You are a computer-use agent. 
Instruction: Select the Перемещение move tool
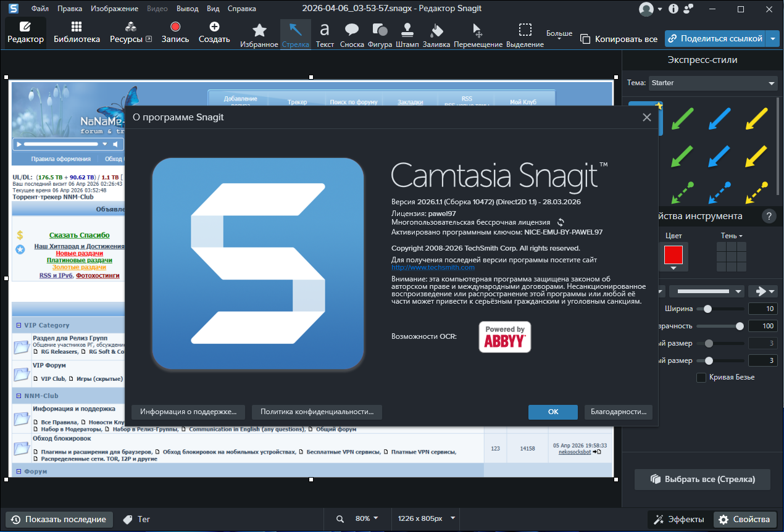click(x=478, y=34)
